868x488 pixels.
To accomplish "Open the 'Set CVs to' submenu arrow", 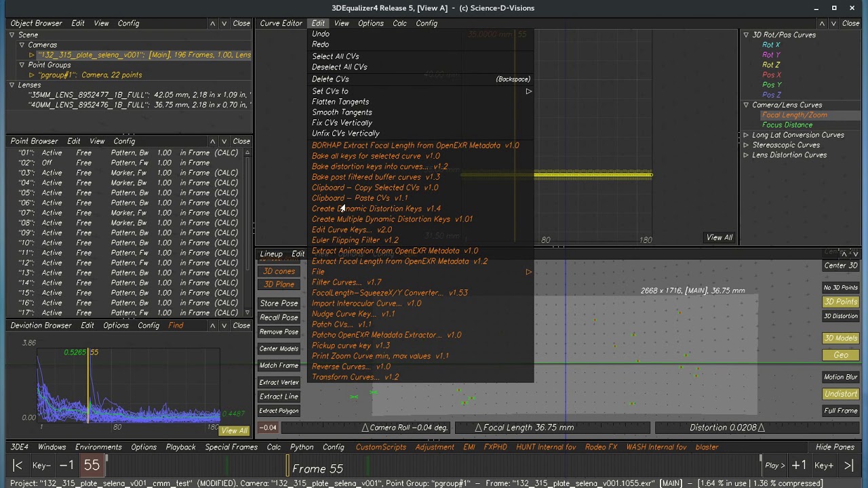I will (528, 91).
